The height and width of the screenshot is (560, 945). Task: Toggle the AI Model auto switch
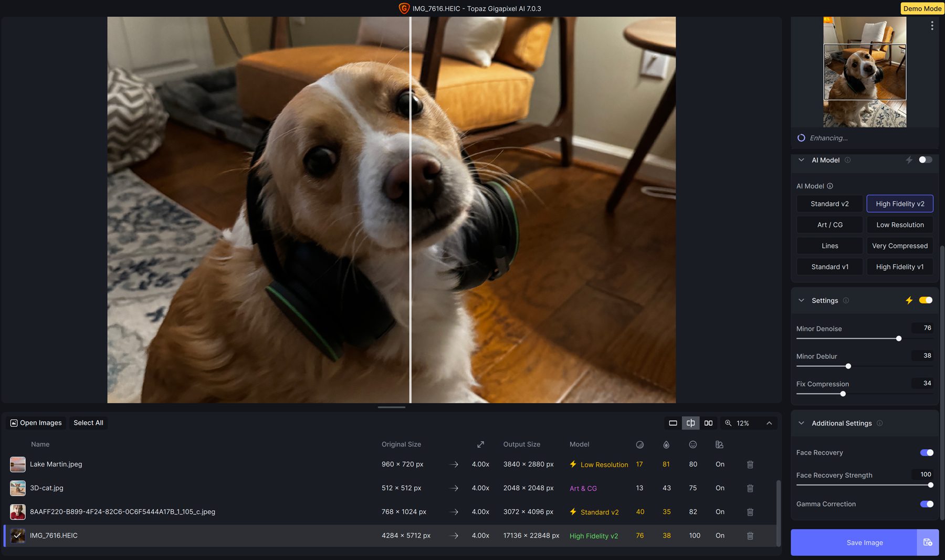925,160
